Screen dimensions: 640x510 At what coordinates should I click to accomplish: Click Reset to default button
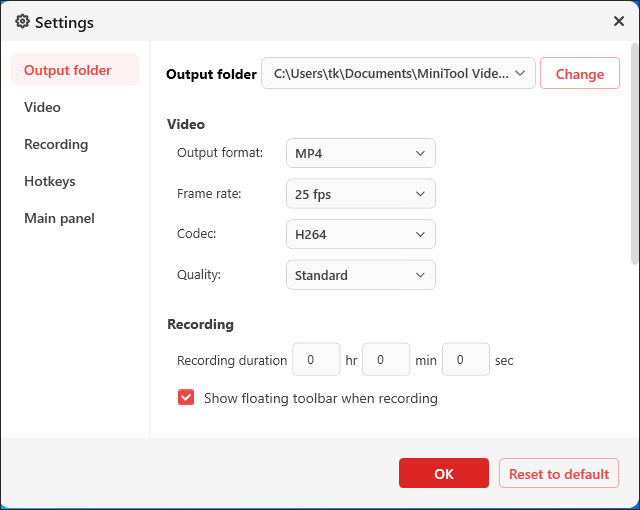click(x=558, y=474)
